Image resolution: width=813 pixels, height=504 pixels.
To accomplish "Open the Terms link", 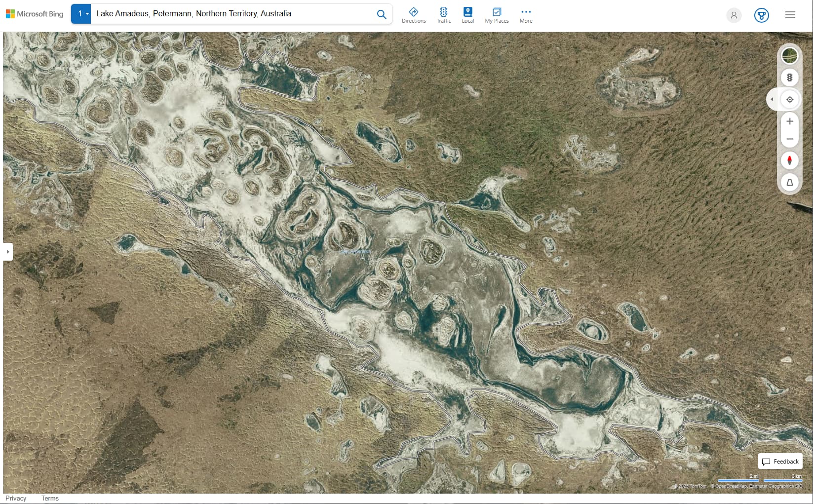I will pos(50,498).
